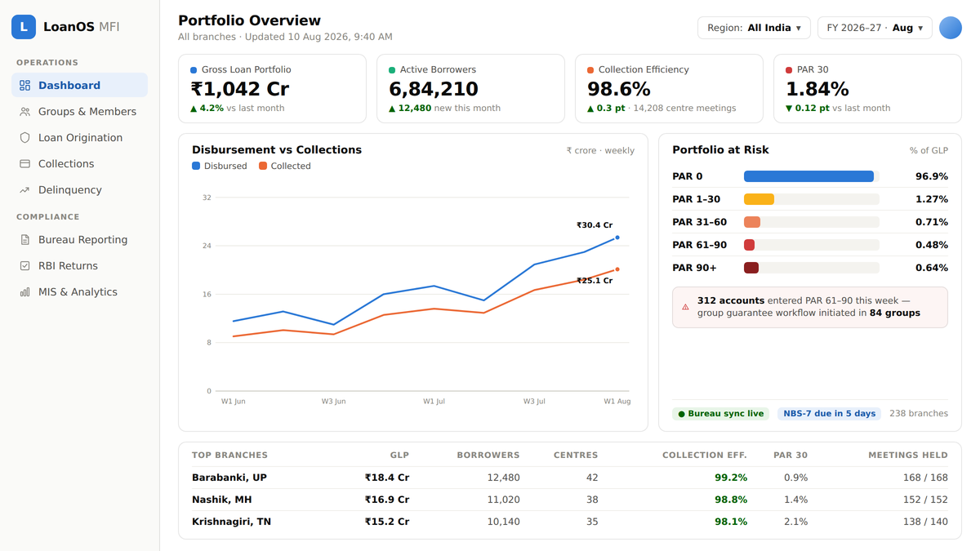Click the Portfolio Overview heading

coord(249,20)
